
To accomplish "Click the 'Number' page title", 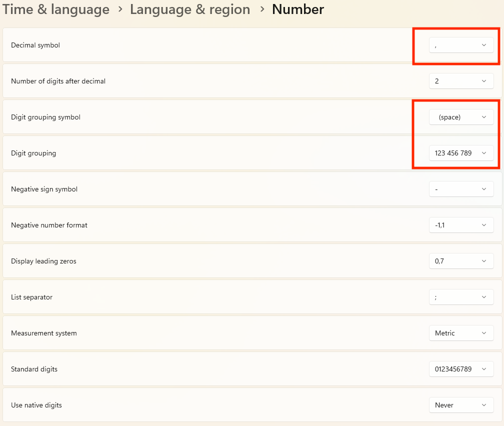I will 298,9.
